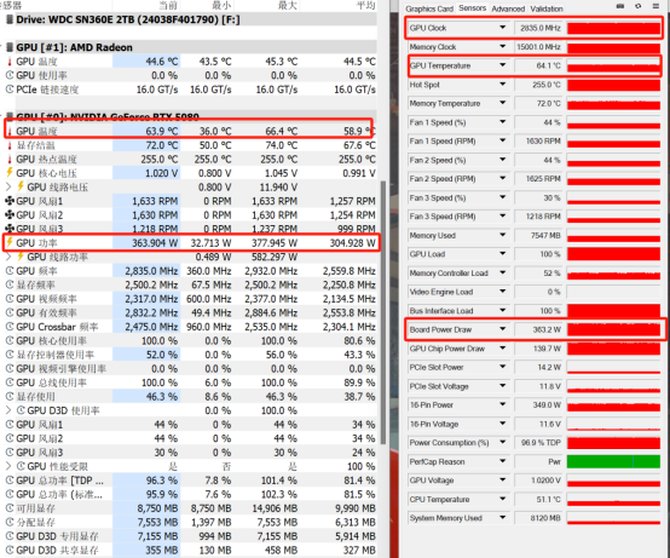
Task: Open Board Power Draw dropdown arrow
Action: tap(502, 329)
